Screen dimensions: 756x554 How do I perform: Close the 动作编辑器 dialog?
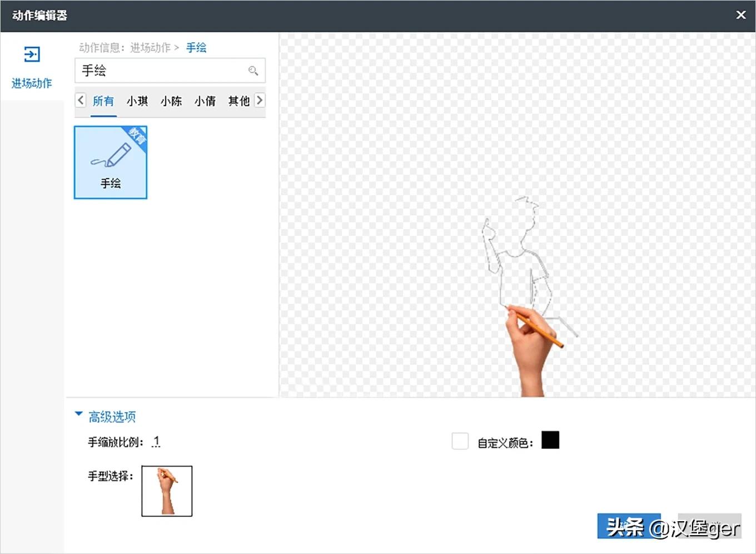coord(740,15)
